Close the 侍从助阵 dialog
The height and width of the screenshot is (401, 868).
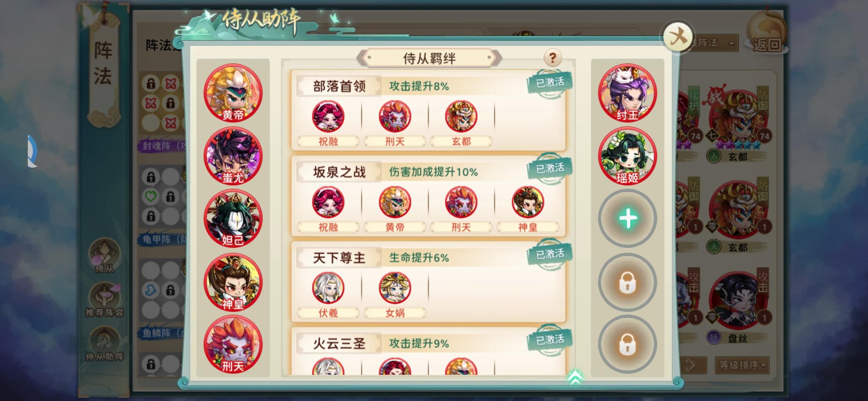coord(678,37)
